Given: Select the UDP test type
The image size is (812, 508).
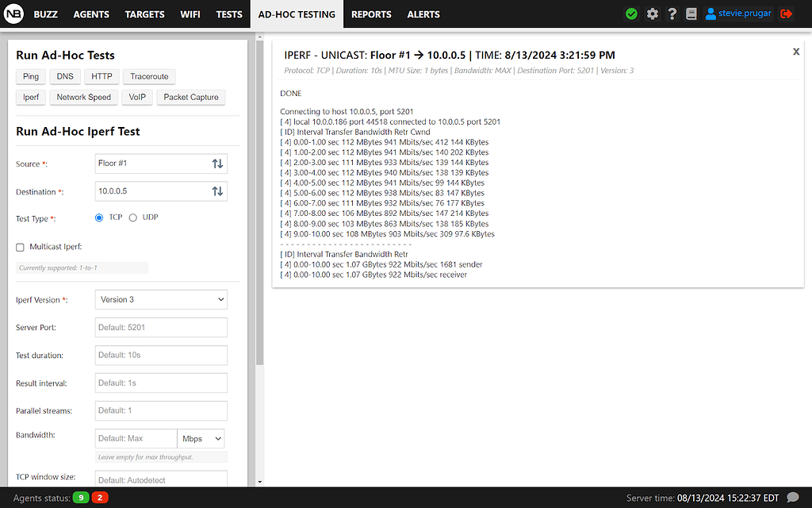Looking at the screenshot, I should pyautogui.click(x=132, y=217).
